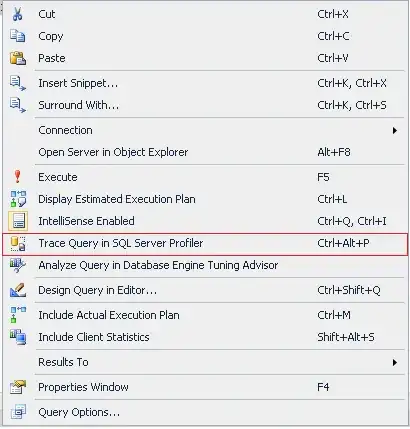The width and height of the screenshot is (410, 429).
Task: Click the Ctrl+C shortcut text
Action: (333, 36)
